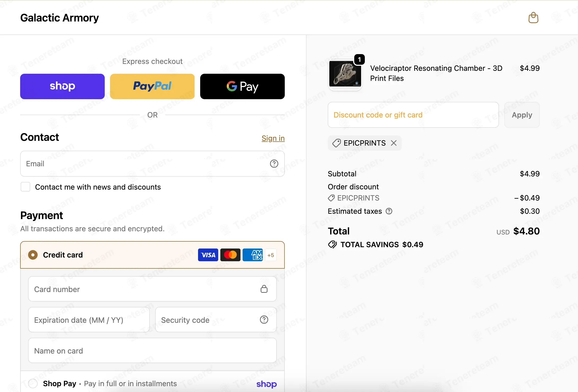Open the Sign in link
This screenshot has height=392, width=578.
coord(273,138)
